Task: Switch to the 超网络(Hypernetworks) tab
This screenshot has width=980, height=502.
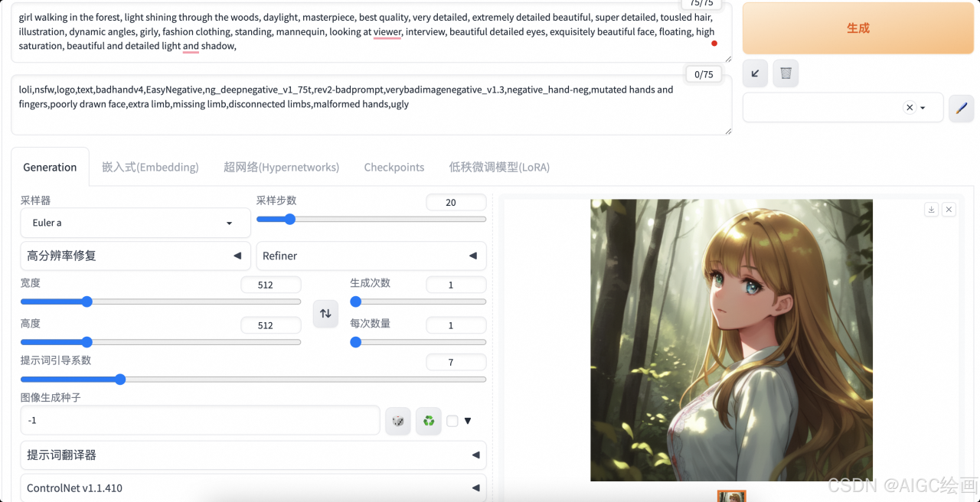Action: point(281,167)
